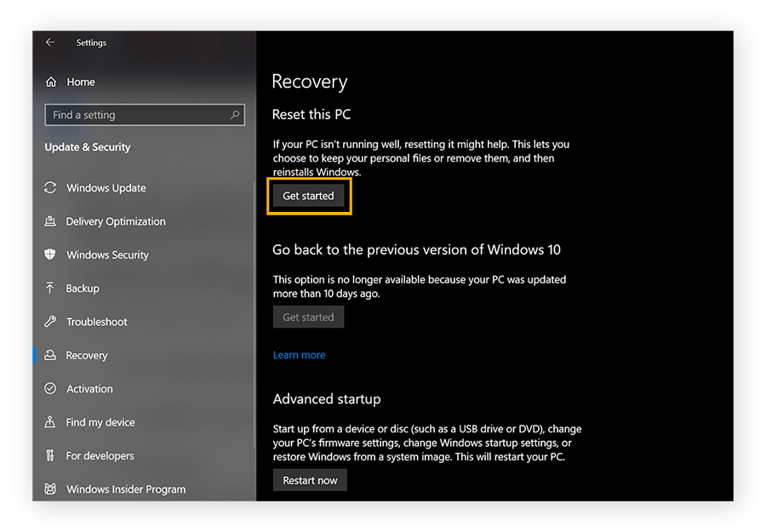Open Windows Insider Program via its icon
766x532 pixels.
point(50,489)
